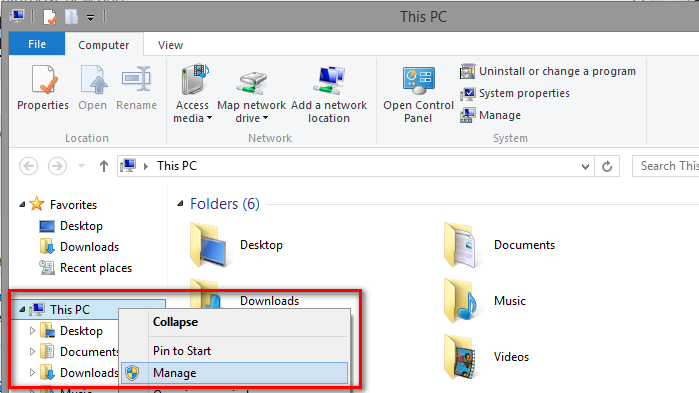Open the File tab
The height and width of the screenshot is (393, 699).
click(x=37, y=44)
